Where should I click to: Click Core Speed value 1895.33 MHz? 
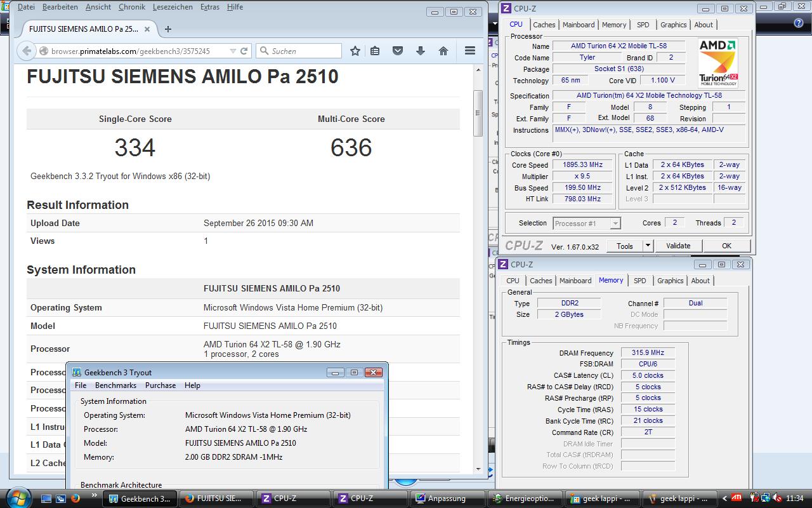(x=582, y=165)
